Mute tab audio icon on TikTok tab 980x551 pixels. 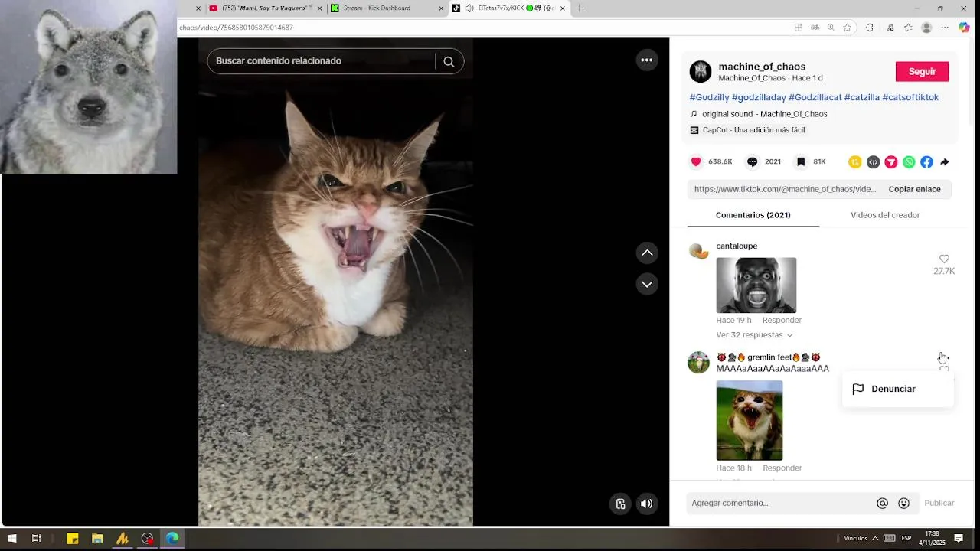pos(469,8)
